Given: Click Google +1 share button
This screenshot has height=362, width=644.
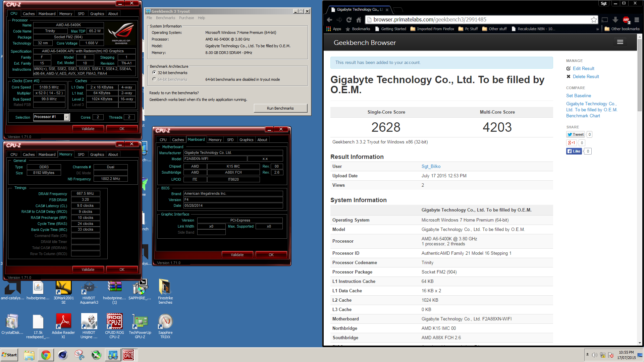Looking at the screenshot, I should (x=571, y=143).
